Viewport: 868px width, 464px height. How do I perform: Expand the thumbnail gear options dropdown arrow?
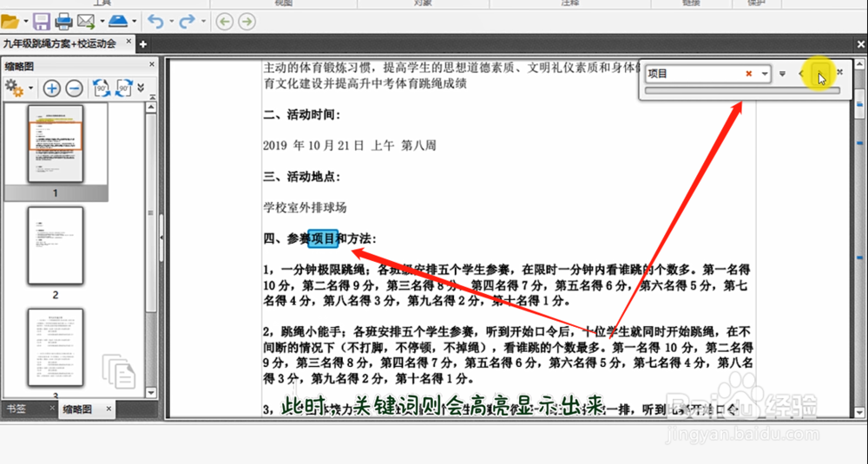point(30,88)
